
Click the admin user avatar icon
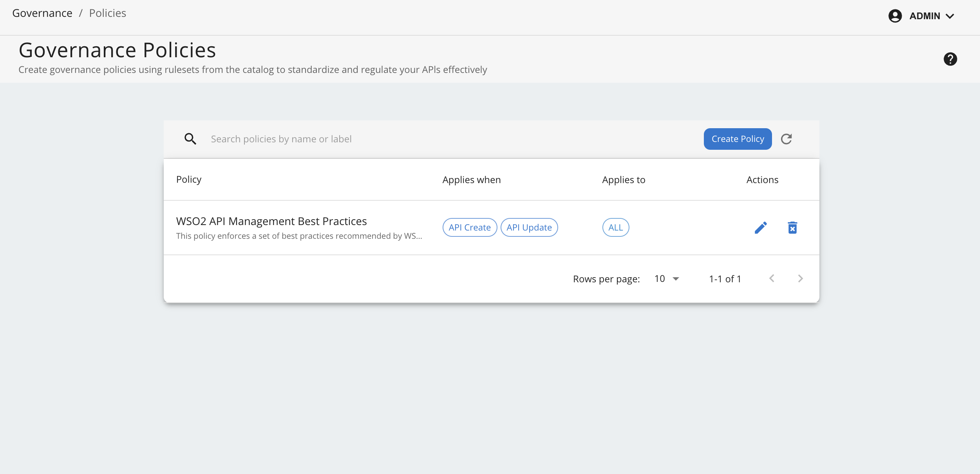tap(895, 16)
